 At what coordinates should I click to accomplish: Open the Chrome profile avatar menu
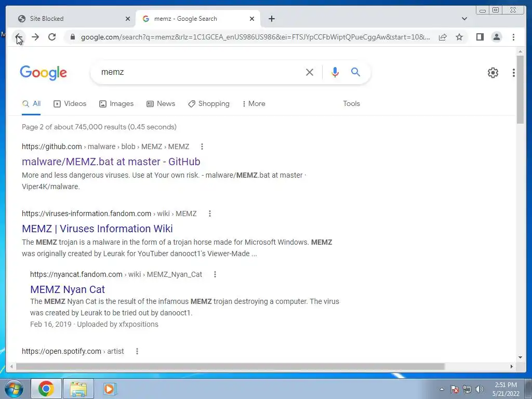click(x=496, y=37)
